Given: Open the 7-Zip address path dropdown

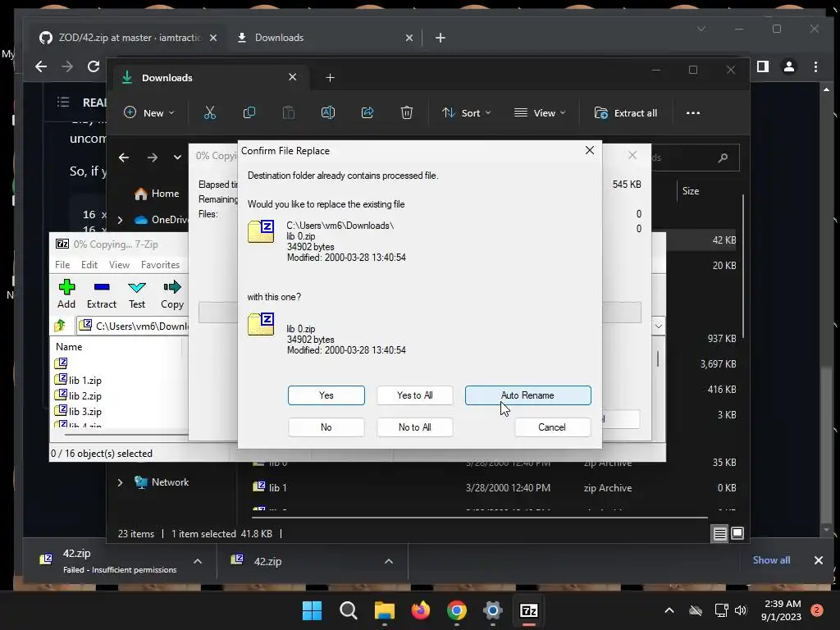Looking at the screenshot, I should point(659,326).
